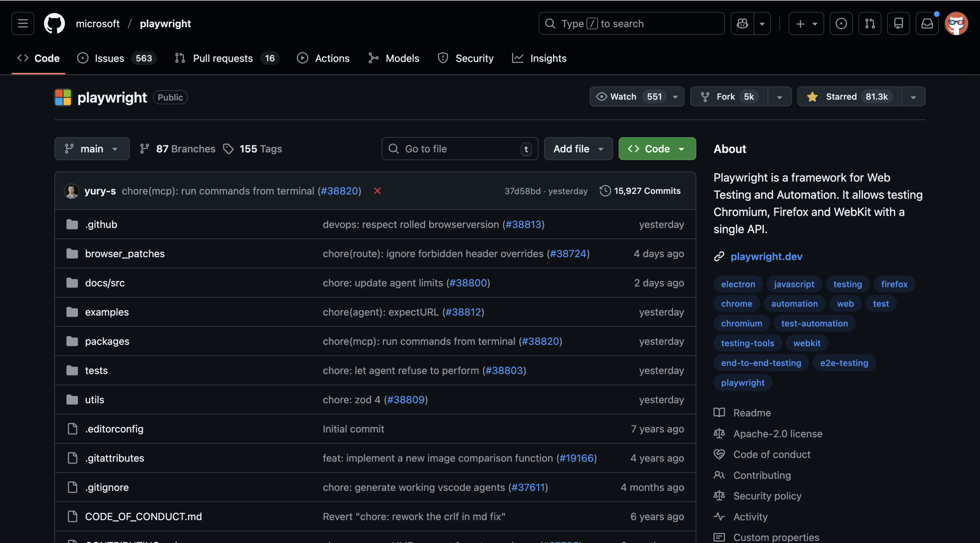
Task: Open the hamburger navigation menu
Action: [23, 24]
